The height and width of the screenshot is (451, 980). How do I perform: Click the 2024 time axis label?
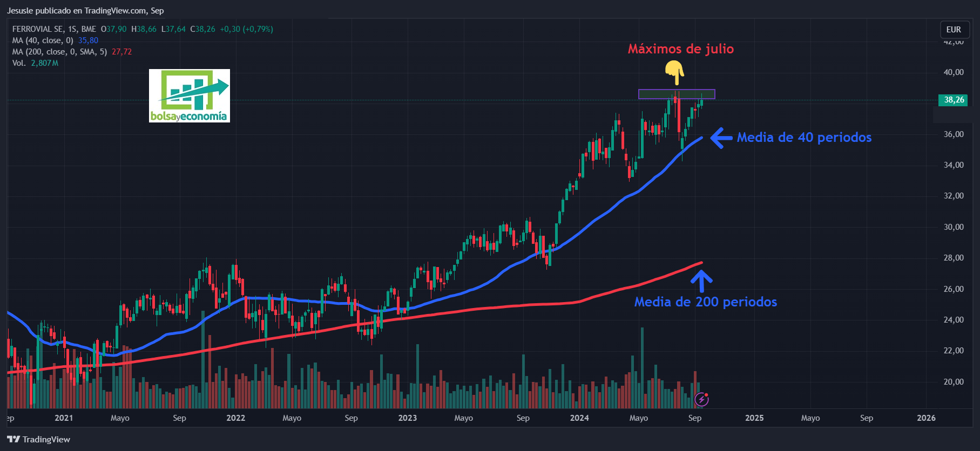579,418
